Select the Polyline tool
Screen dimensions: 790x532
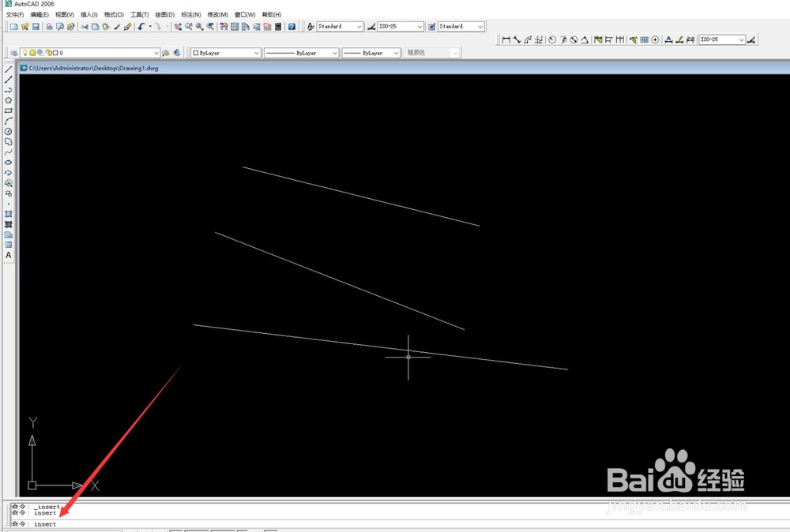(x=8, y=90)
